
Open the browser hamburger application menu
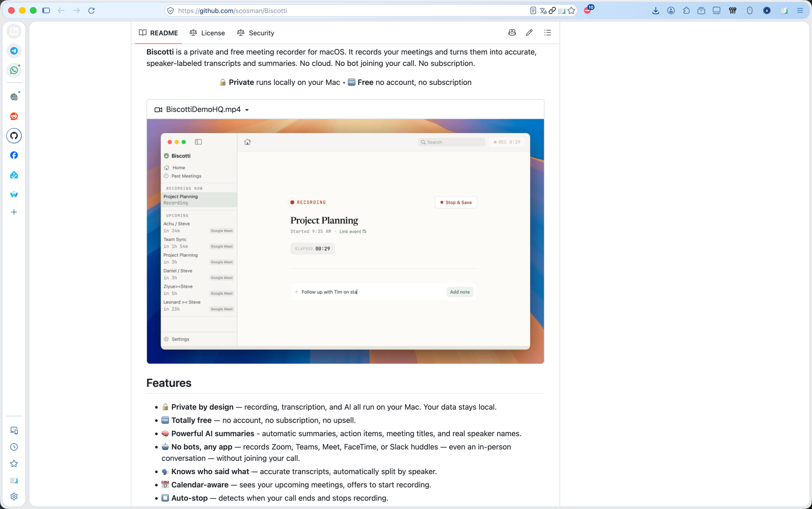800,10
